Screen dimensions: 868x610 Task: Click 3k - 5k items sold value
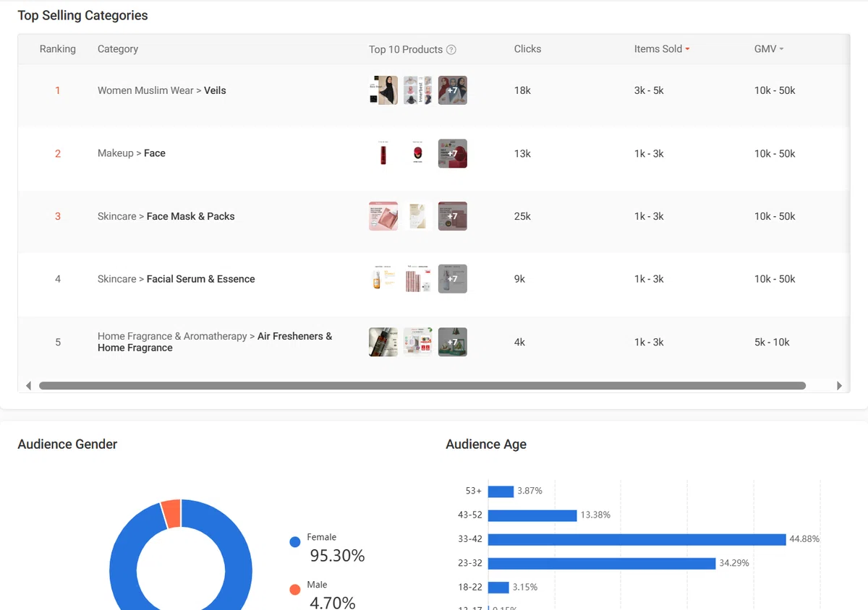pyautogui.click(x=649, y=90)
